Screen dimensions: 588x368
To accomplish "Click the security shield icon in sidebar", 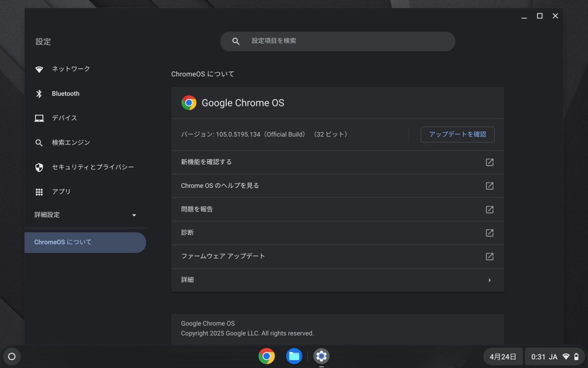I will pos(39,167).
